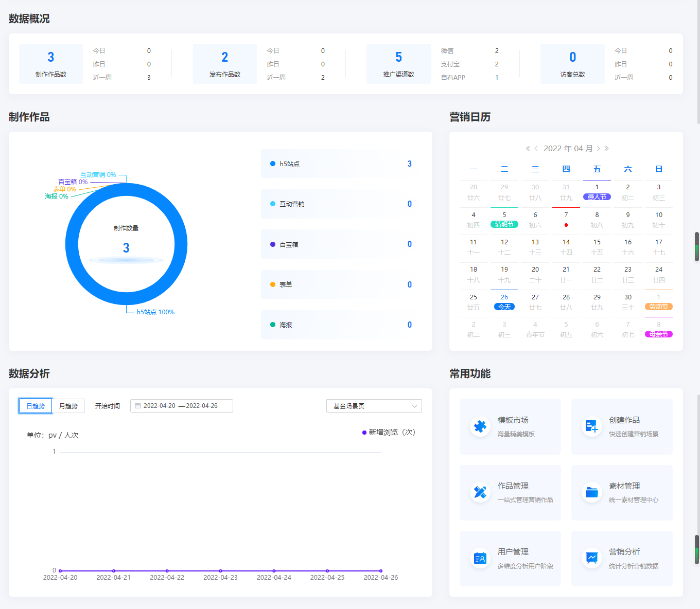This screenshot has height=609, width=700.
Task: Open the 模板市场 card
Action: tap(510, 426)
